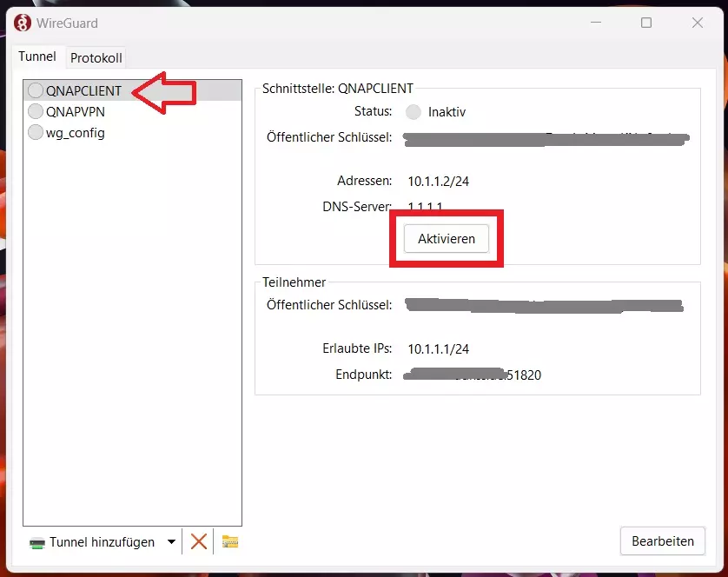Switch to the Tunnel tab
This screenshot has height=577, width=728.
pyautogui.click(x=37, y=56)
